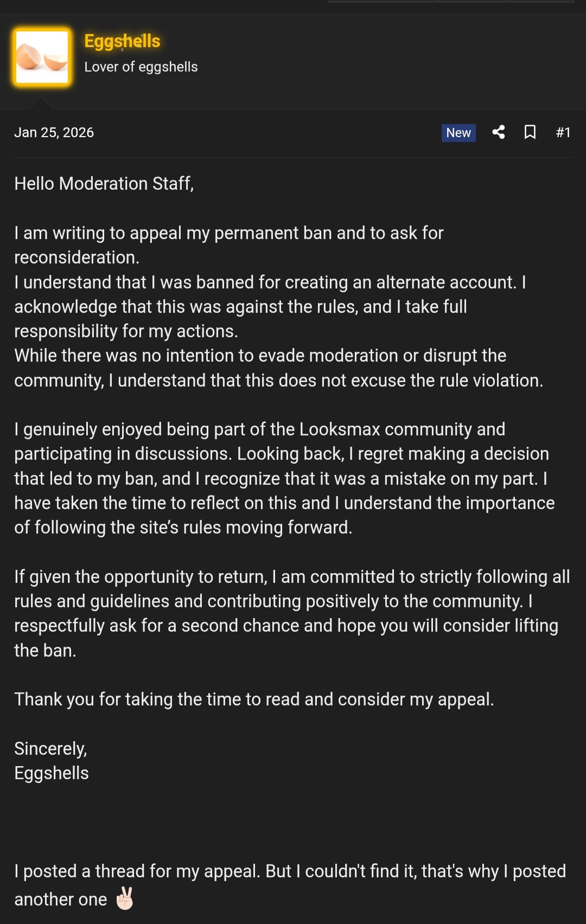586x924 pixels.
Task: Bookmark the appeal post
Action: coord(530,132)
